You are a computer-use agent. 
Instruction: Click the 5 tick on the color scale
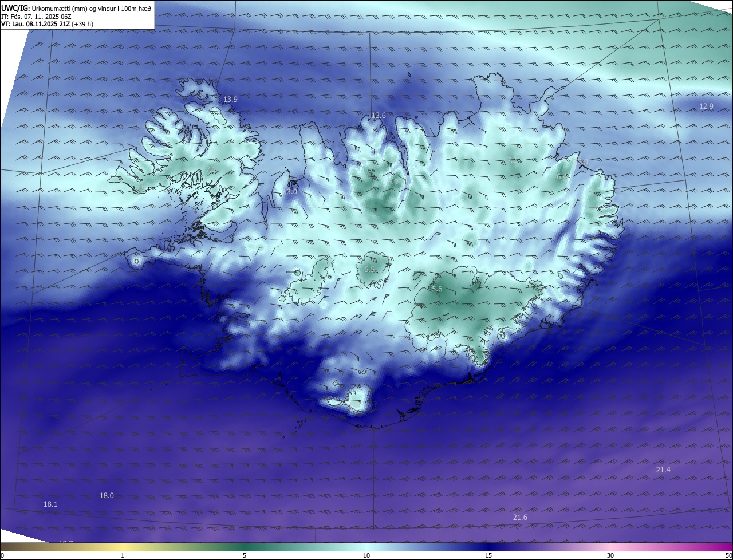245,555
